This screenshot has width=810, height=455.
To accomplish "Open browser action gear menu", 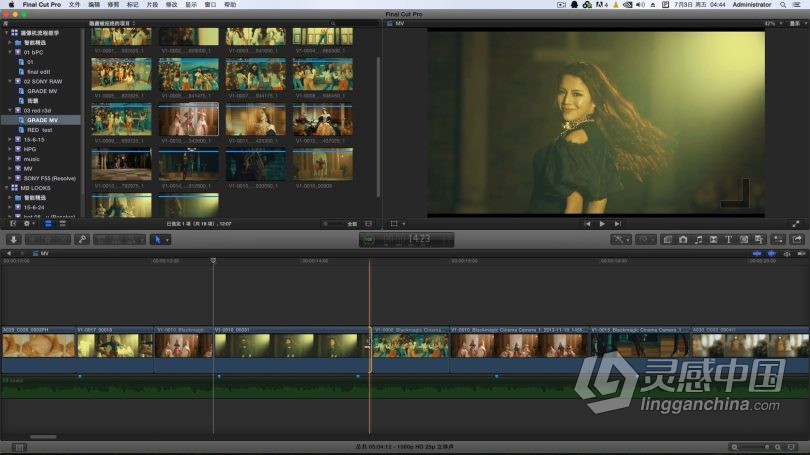I will tap(28, 224).
